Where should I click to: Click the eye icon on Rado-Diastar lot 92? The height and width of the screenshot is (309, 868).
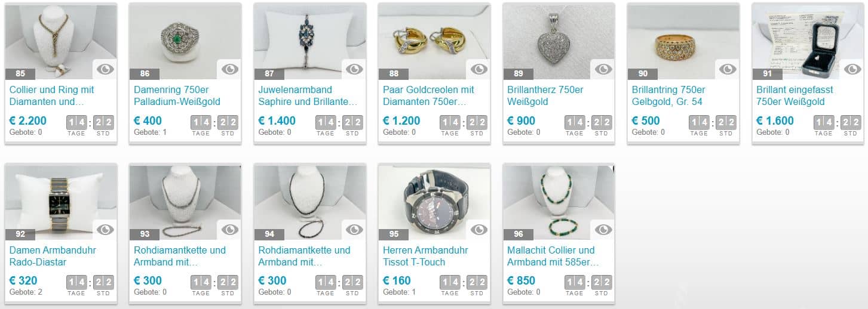106,230
